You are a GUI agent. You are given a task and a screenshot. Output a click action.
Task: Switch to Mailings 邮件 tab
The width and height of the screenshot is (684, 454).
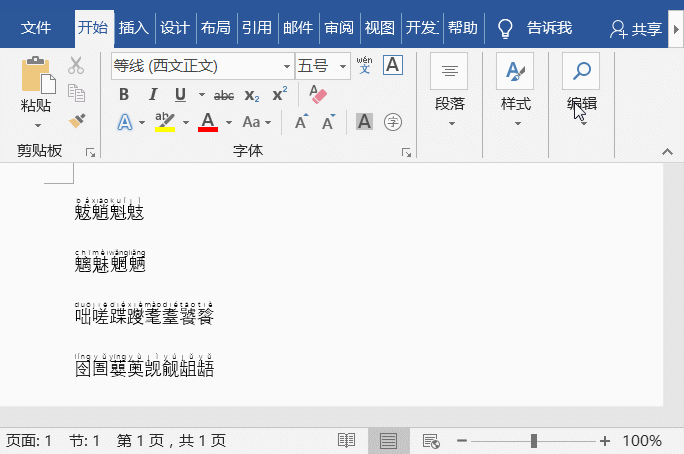[298, 28]
